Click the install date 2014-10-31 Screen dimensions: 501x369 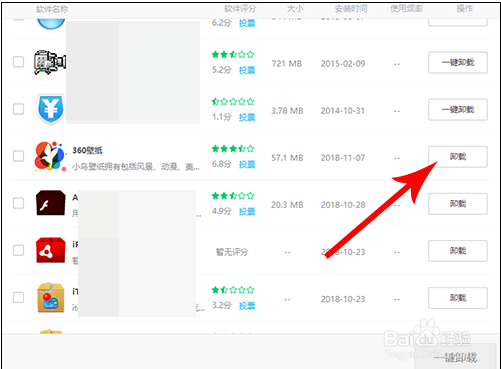[x=343, y=111]
